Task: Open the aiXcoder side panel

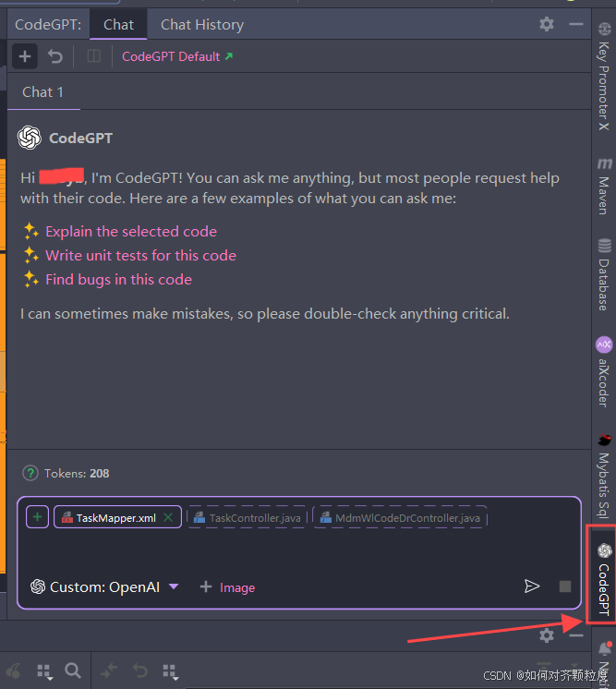Action: tap(604, 371)
